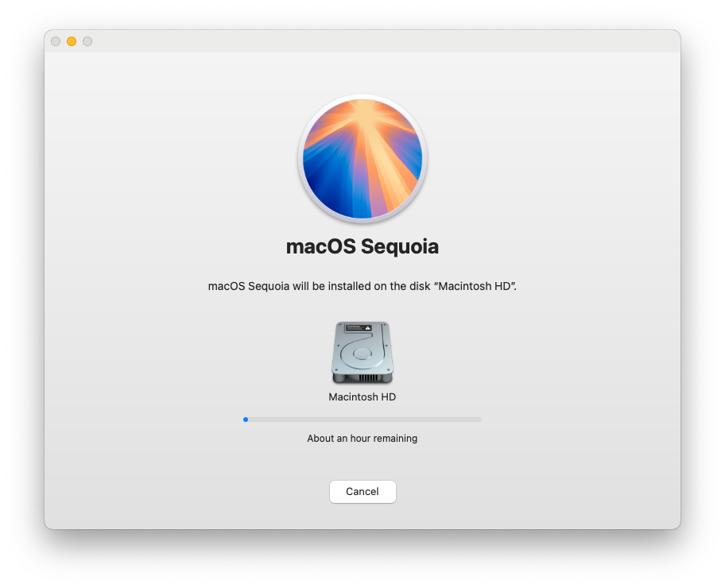Click the dimmed close button
The image size is (725, 588).
tap(55, 41)
